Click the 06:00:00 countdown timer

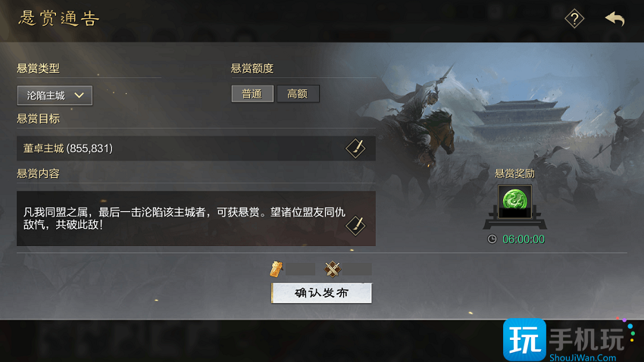(x=524, y=239)
